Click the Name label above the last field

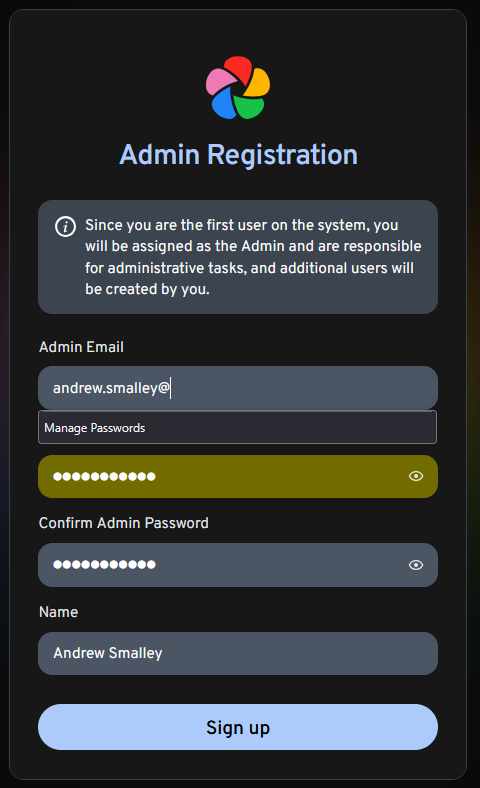click(58, 612)
